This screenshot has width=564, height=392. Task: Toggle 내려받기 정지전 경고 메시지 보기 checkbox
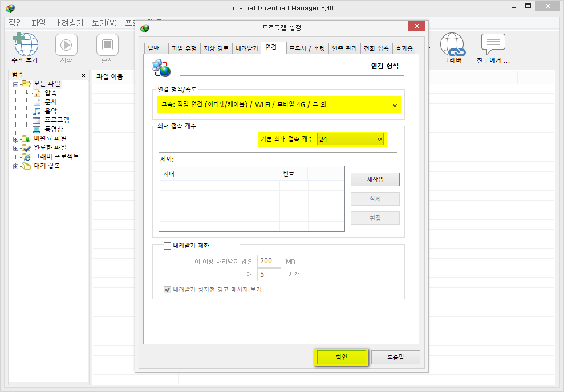point(167,289)
